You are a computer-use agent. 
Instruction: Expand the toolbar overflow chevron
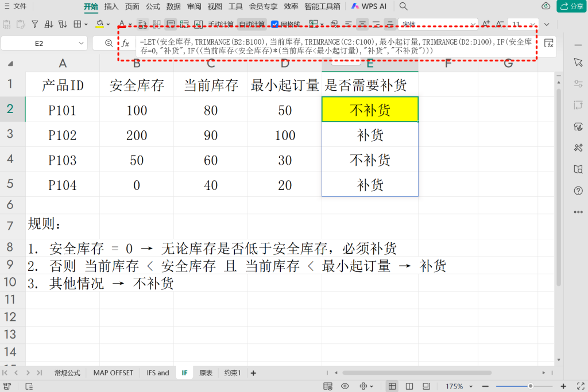[x=547, y=24]
